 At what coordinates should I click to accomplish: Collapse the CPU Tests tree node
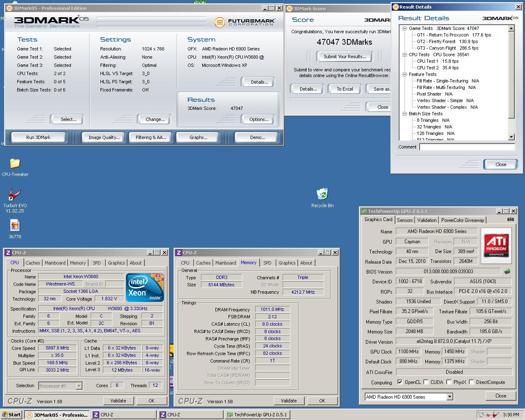coord(404,55)
